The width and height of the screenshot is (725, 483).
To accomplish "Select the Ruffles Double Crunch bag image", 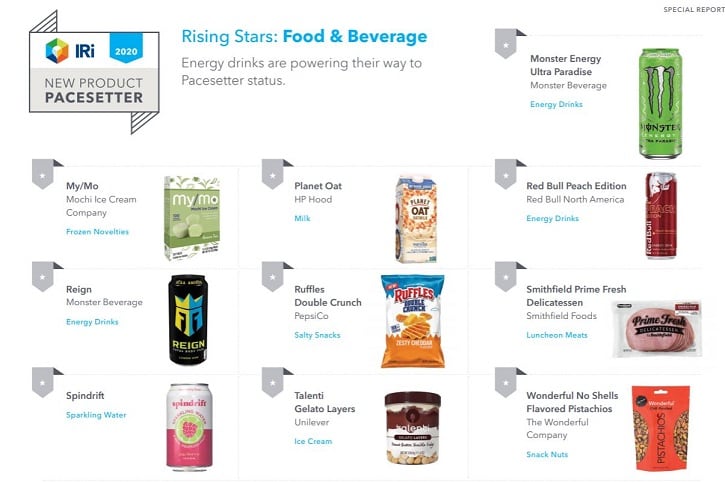I will pos(413,321).
